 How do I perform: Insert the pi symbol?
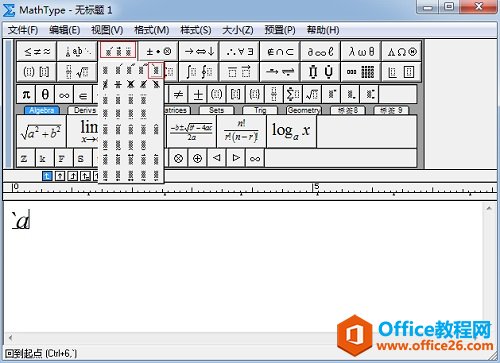click(x=26, y=95)
